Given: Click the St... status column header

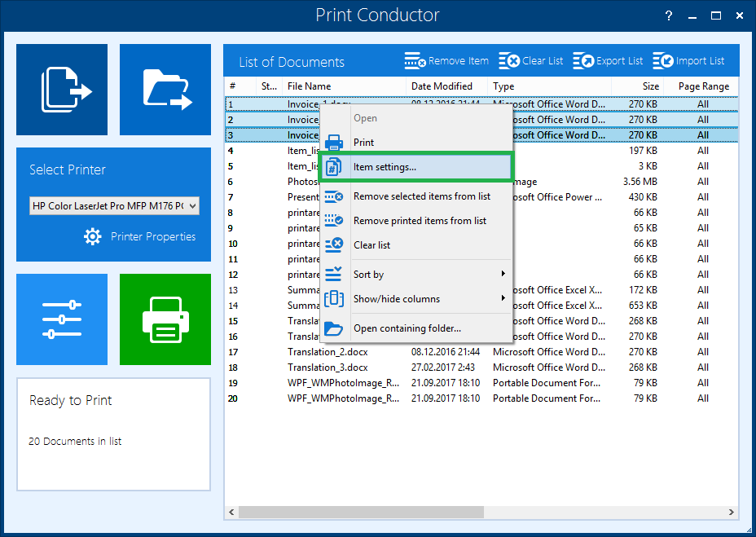Looking at the screenshot, I should point(269,86).
